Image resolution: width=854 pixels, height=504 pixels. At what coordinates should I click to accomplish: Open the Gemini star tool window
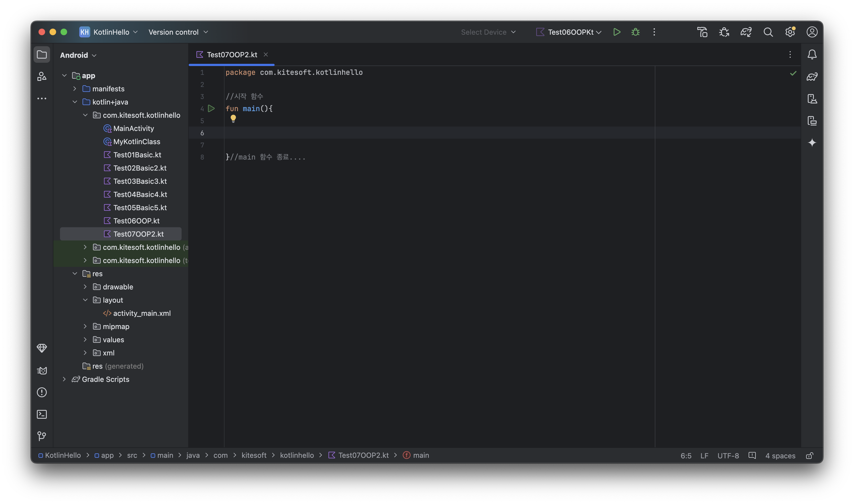click(812, 143)
